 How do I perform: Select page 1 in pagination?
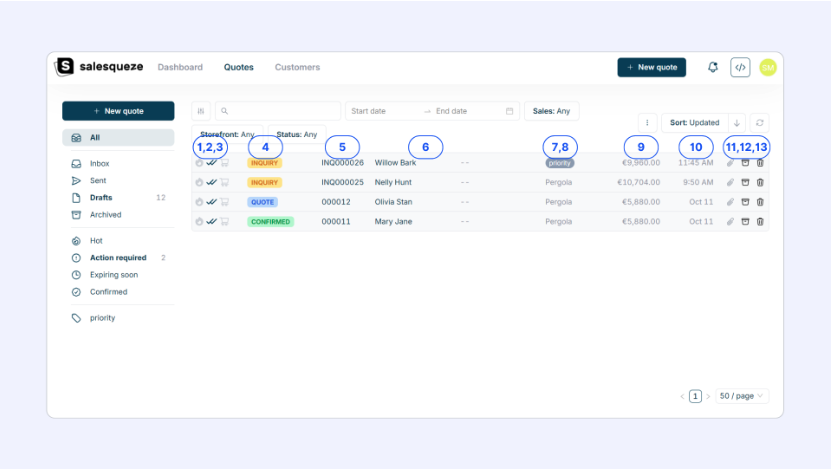click(695, 396)
